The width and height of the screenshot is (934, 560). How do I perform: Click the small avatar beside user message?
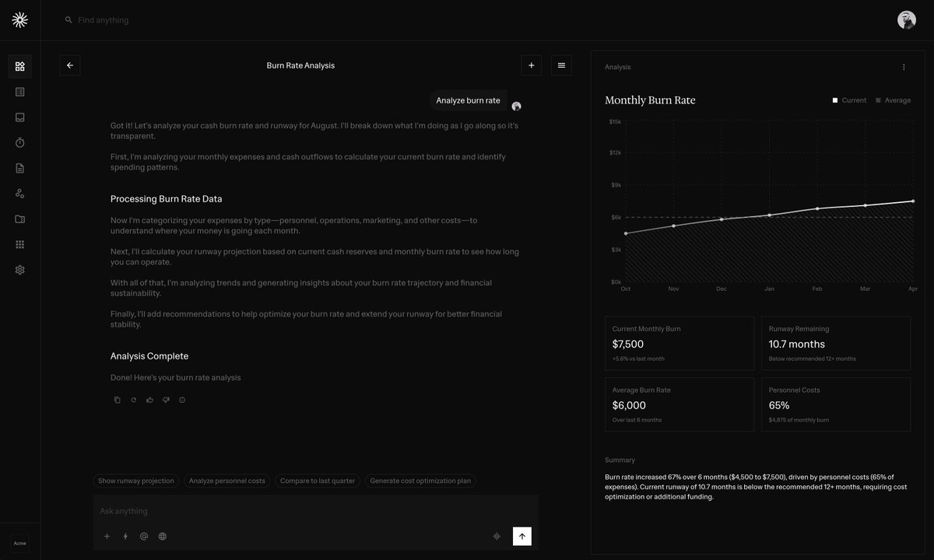pos(516,107)
